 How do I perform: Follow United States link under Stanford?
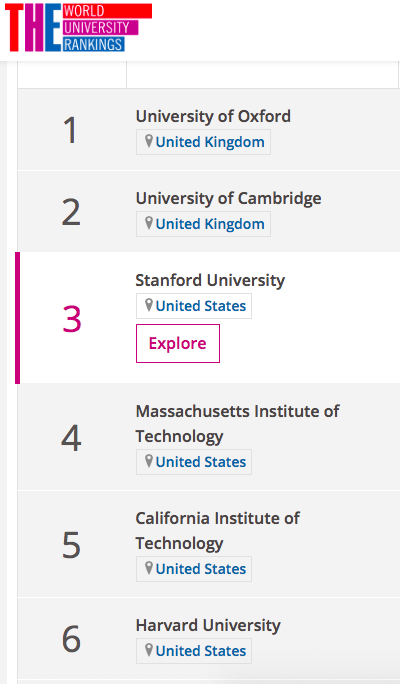(x=201, y=306)
